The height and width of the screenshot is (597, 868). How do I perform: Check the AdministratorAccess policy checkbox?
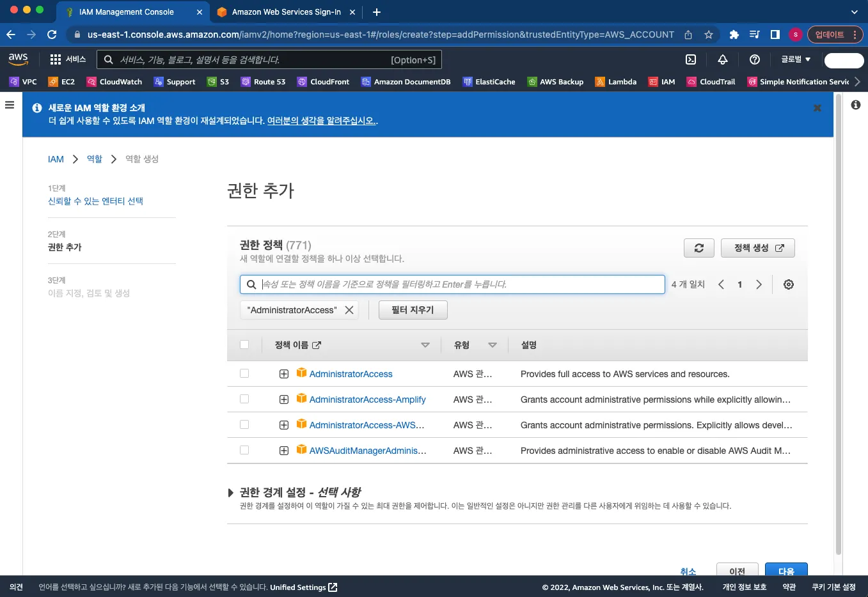[x=244, y=373]
